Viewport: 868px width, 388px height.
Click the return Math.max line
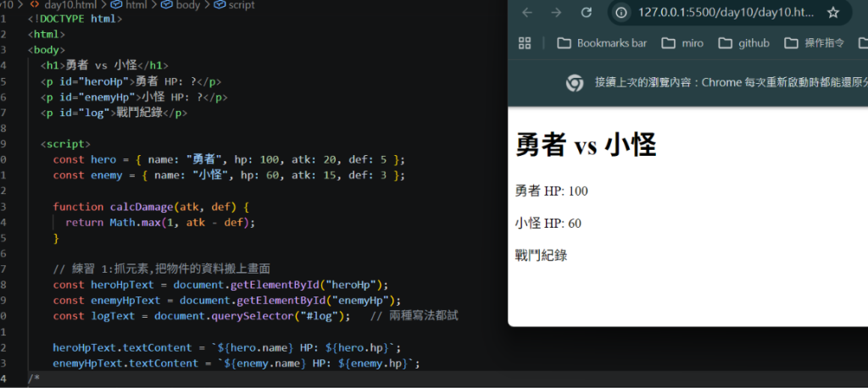coord(160,223)
